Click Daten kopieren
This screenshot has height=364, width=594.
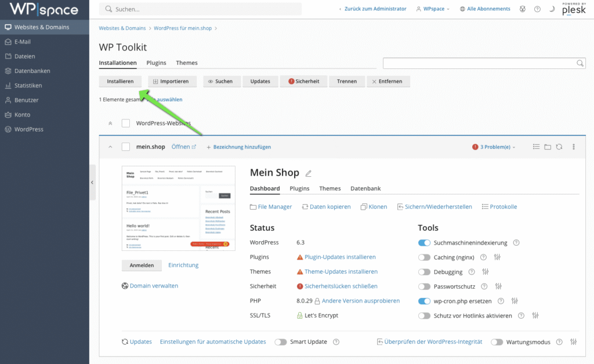click(x=326, y=206)
